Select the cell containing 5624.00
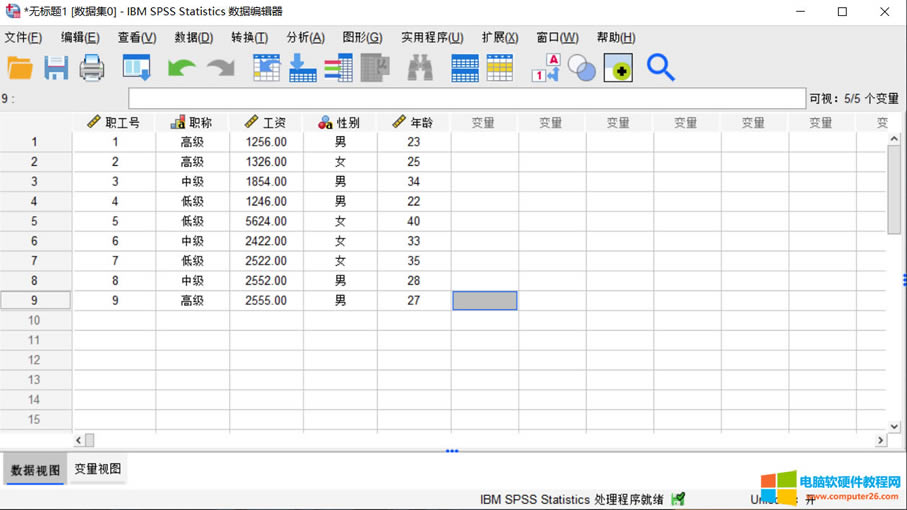Screen dimensions: 907x510 (266, 221)
